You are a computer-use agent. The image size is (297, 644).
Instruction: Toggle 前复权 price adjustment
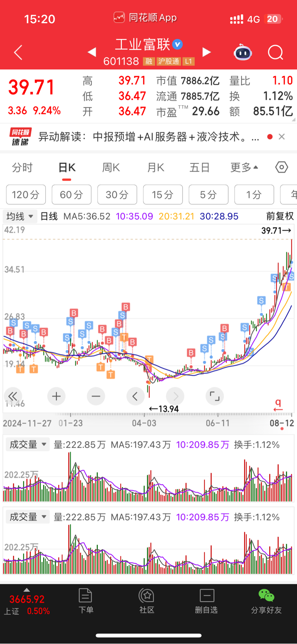coord(280,216)
